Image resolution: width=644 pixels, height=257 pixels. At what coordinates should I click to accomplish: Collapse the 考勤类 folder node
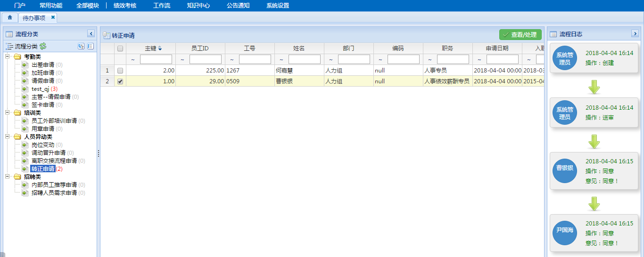[8, 56]
